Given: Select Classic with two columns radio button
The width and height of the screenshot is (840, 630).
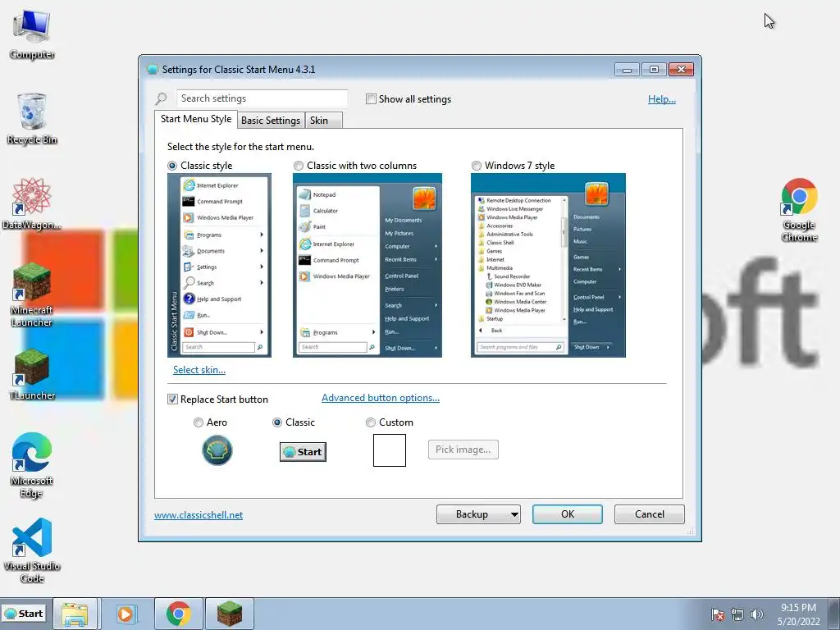Looking at the screenshot, I should point(299,166).
